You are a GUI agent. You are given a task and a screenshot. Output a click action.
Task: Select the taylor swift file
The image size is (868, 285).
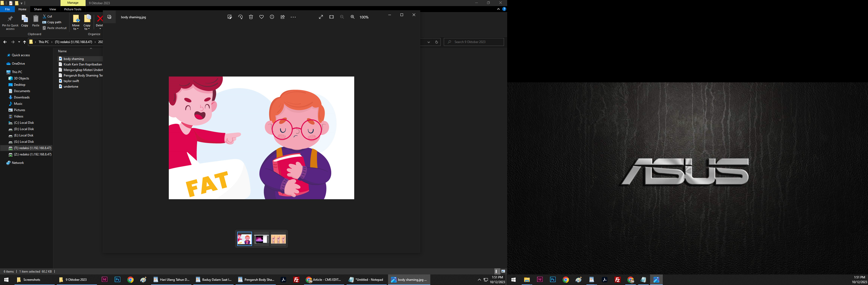point(71,81)
